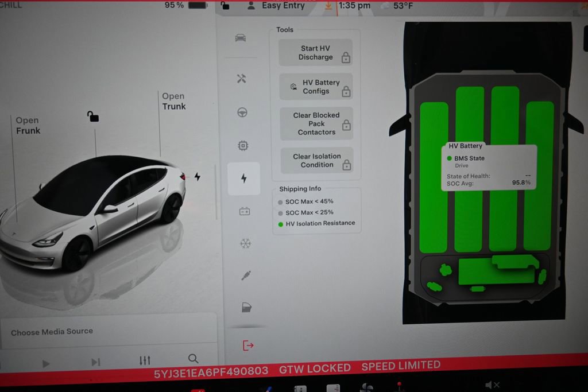
Task: Open the closures door panel icon
Action: point(247,306)
